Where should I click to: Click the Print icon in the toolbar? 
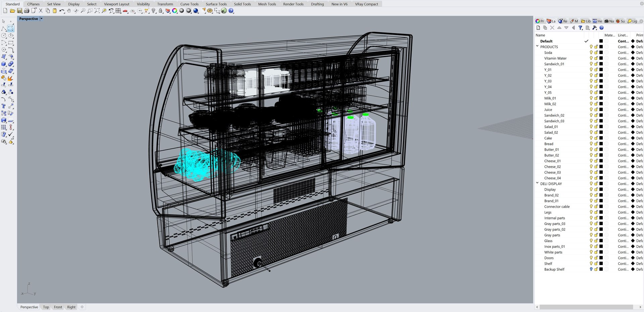(x=26, y=11)
